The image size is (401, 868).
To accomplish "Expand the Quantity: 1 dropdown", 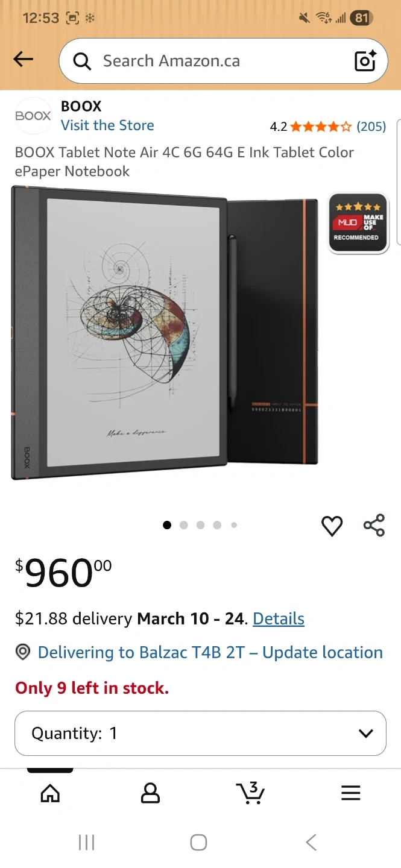I will pos(200,733).
